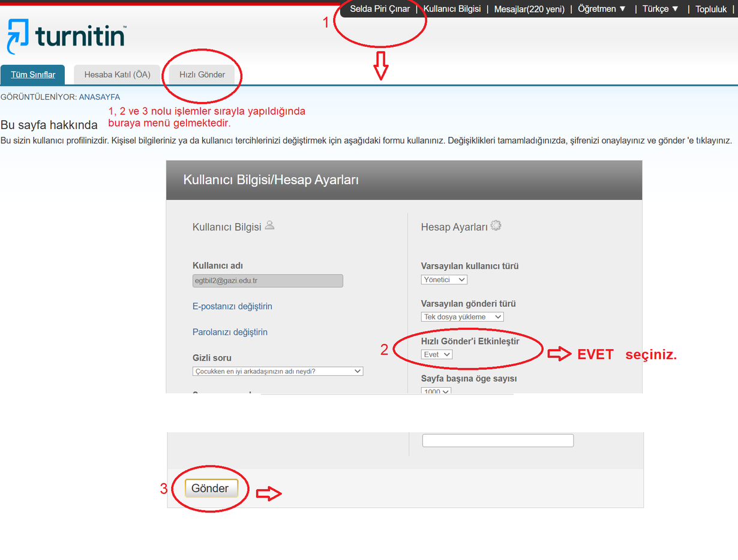The image size is (738, 560).
Task: Click E-postanızı değiştirin link
Action: (x=232, y=306)
